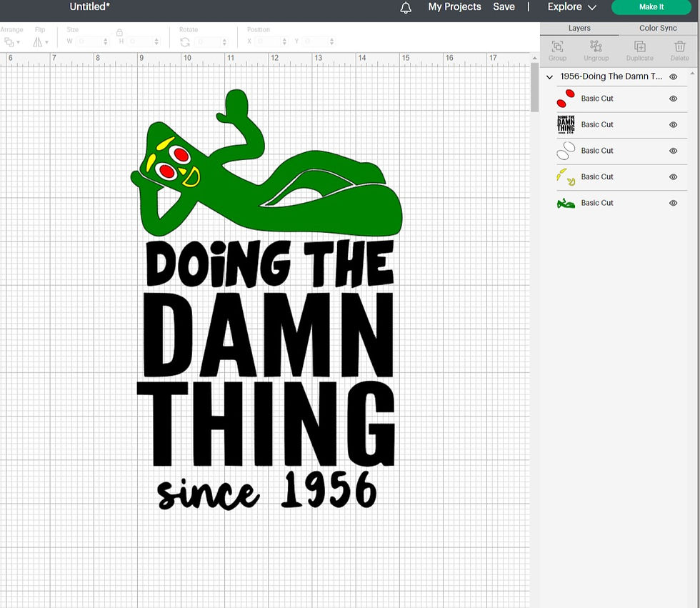Select the yellow shapes layer thumbnail

pyautogui.click(x=566, y=176)
